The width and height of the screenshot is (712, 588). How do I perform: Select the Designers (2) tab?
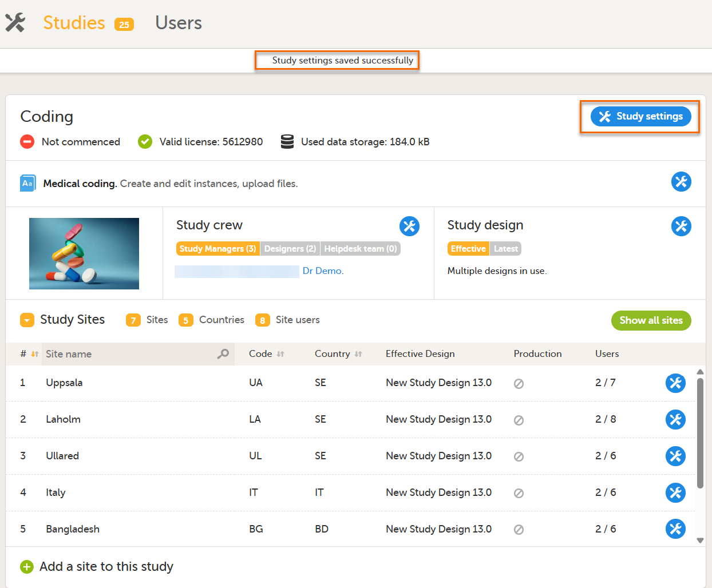coord(290,249)
